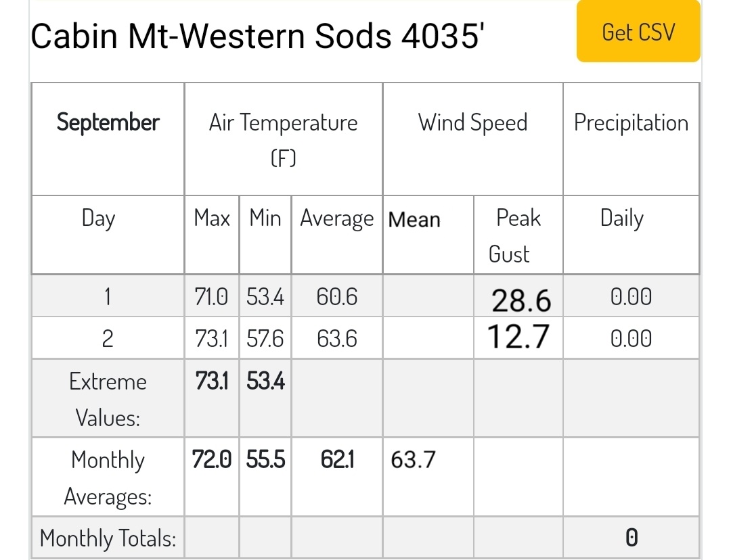This screenshot has height=560, width=731.
Task: Select the 12.7 peak gust value
Action: (518, 337)
